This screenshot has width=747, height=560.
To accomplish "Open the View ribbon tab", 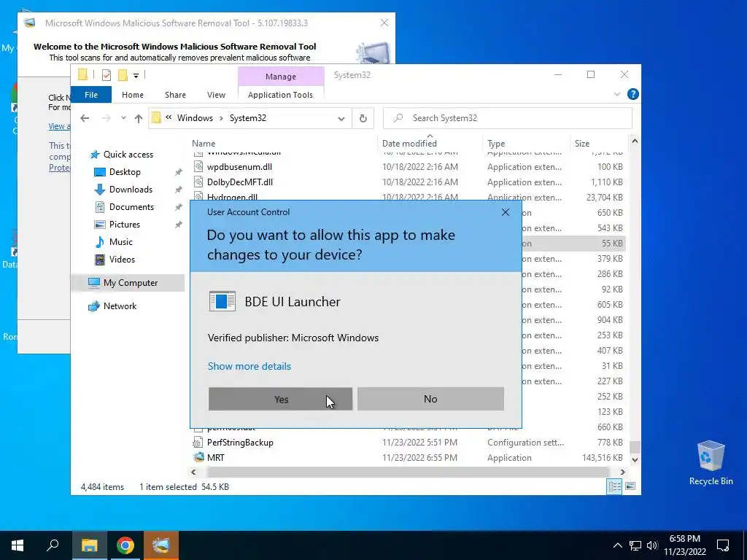I will click(216, 95).
